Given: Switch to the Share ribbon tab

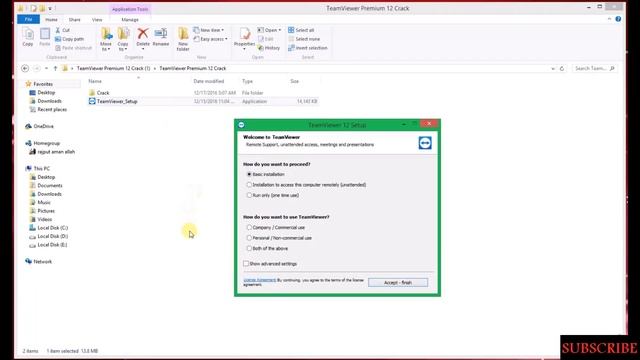Looking at the screenshot, I should pos(75,20).
